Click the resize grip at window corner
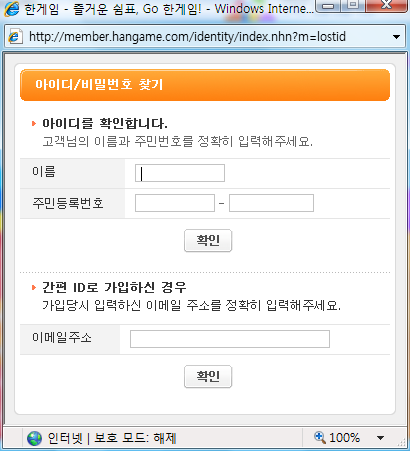 click(x=402, y=442)
